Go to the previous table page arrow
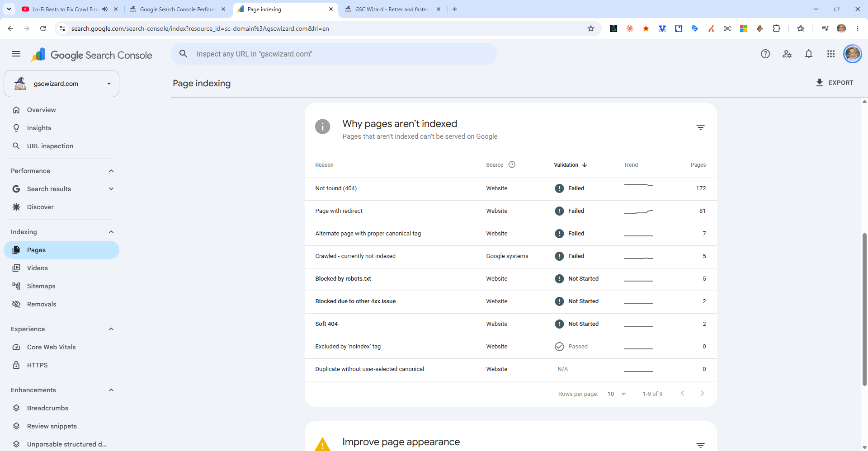This screenshot has width=868, height=451. [682, 394]
